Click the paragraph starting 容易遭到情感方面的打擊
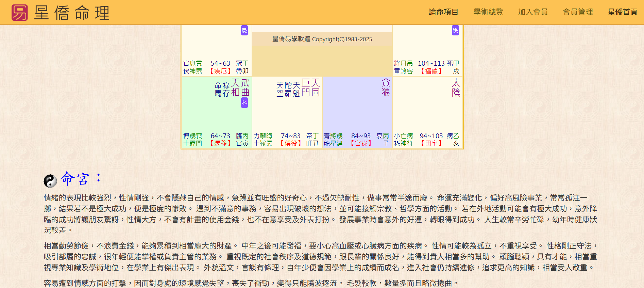 [x=252, y=283]
